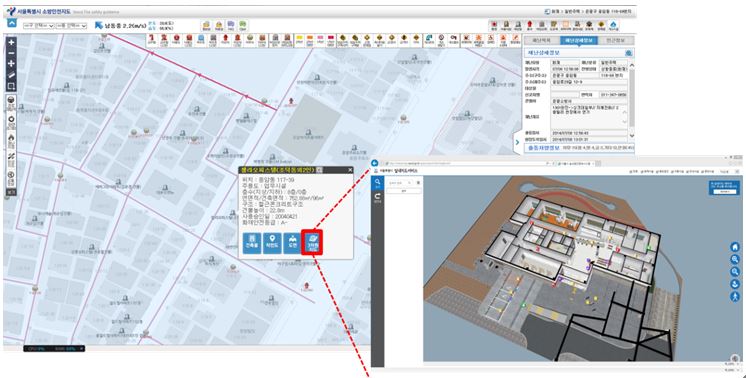Click the pedestrian walk-mode icon in 3D viewer
Image resolution: width=746 pixels, height=378 pixels.
[735, 296]
